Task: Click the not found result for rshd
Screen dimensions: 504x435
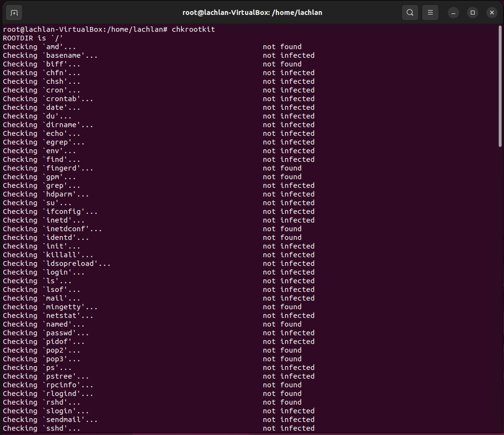Action: (x=282, y=402)
